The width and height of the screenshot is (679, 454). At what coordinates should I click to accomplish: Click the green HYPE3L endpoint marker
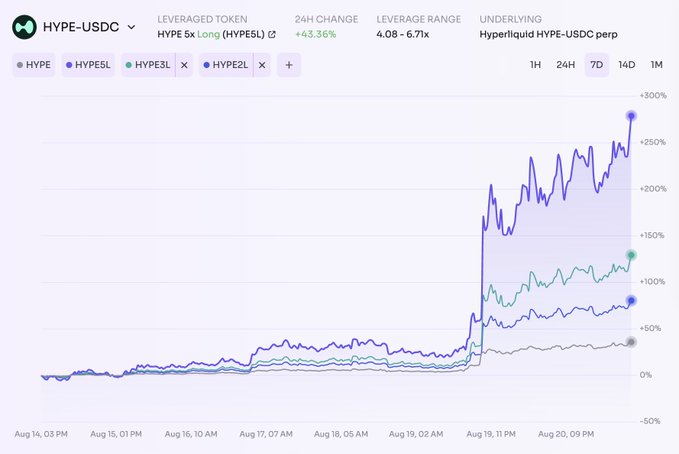point(631,255)
